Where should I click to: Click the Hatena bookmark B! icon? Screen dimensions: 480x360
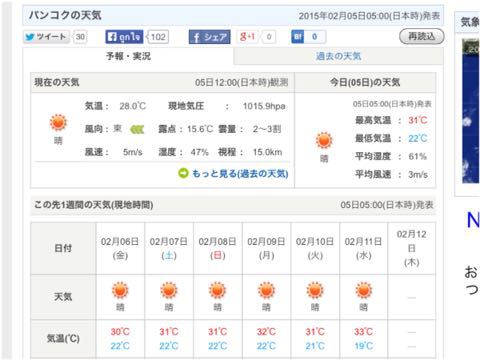[x=297, y=37]
